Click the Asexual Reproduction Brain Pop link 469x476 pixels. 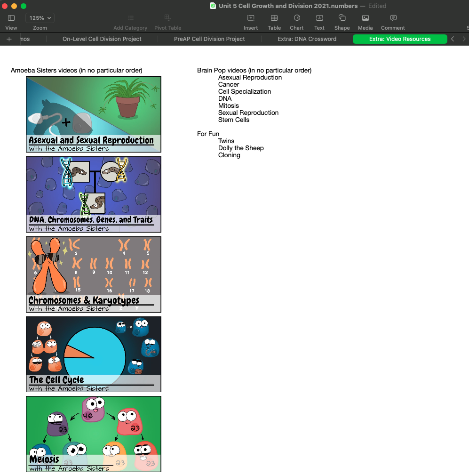250,77
